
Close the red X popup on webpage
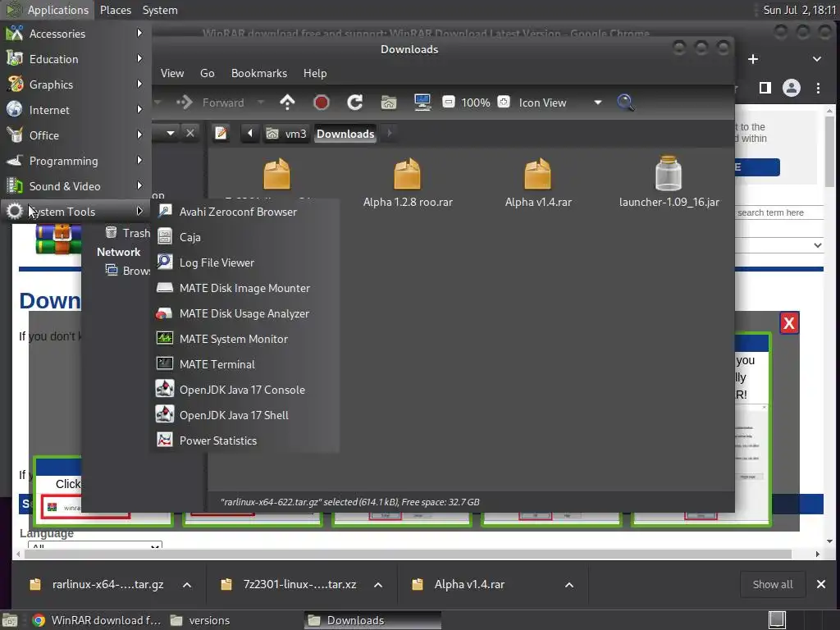pyautogui.click(x=788, y=323)
